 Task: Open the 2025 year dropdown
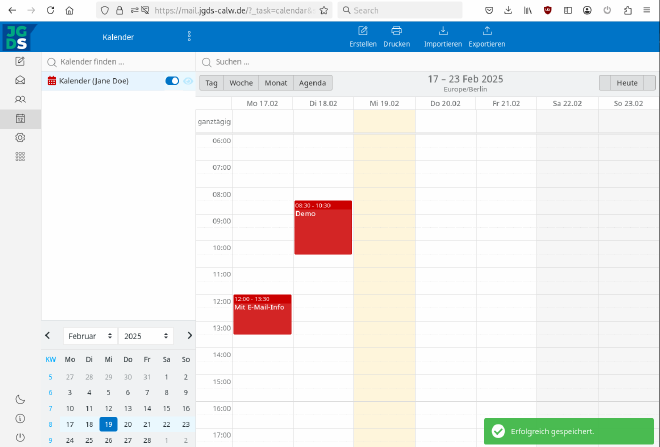(x=146, y=336)
